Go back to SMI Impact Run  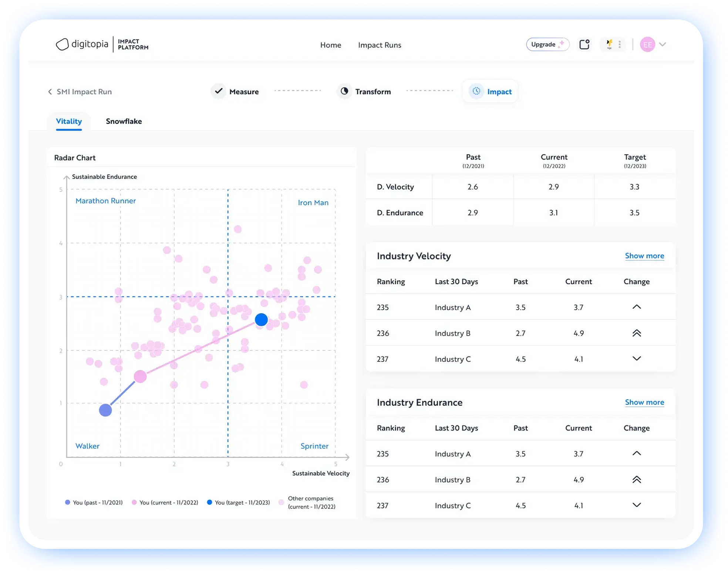click(x=84, y=92)
